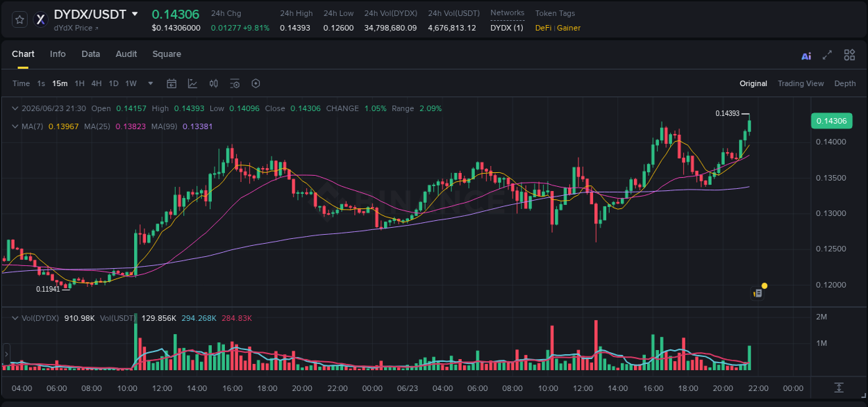The image size is (868, 407).
Task: Switch to the Info tab
Action: tap(58, 54)
